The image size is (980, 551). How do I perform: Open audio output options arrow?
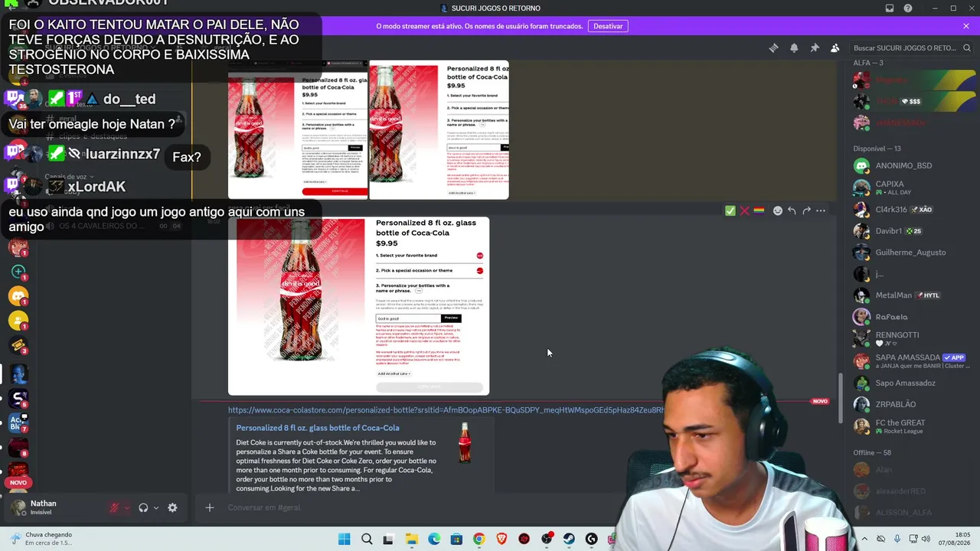155,507
